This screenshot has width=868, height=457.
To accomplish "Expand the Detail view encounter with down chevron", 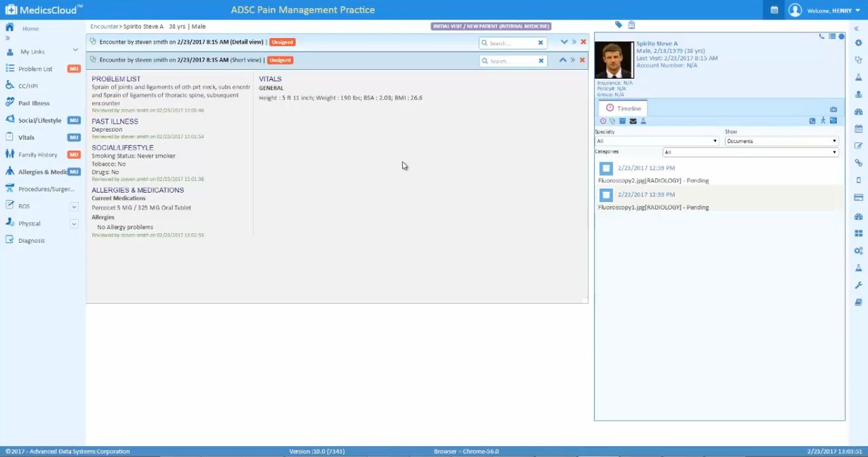I will (x=564, y=42).
